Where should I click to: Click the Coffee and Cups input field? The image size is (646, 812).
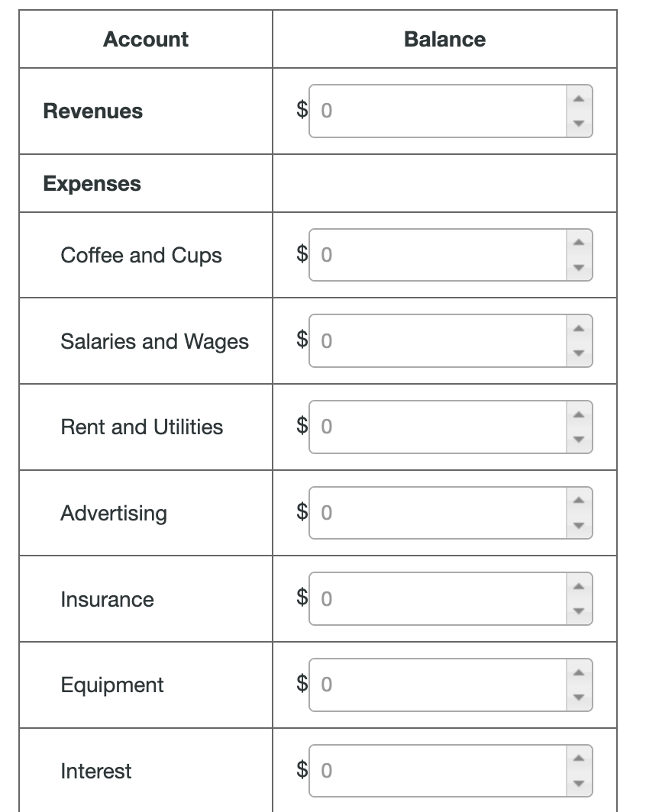(x=435, y=255)
